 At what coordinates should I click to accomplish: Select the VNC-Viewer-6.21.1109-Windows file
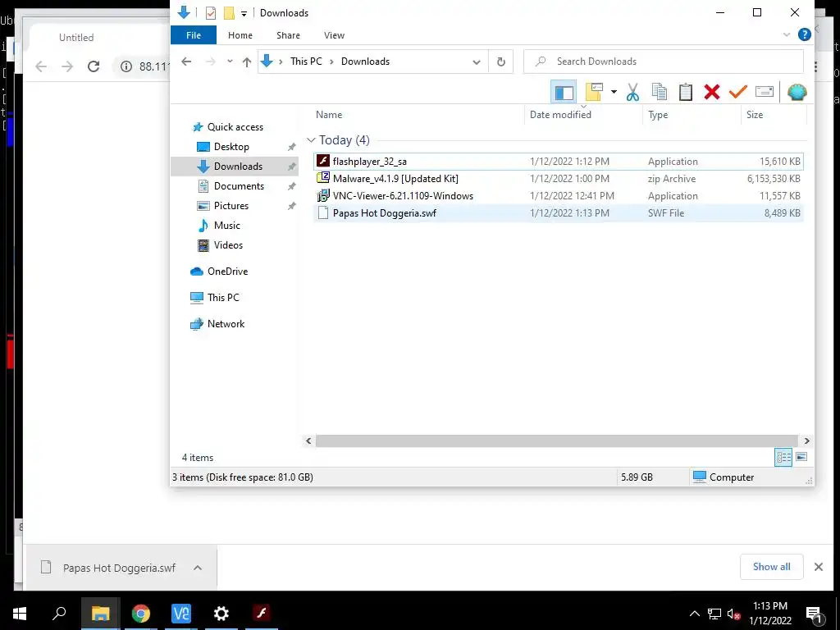coord(558,196)
